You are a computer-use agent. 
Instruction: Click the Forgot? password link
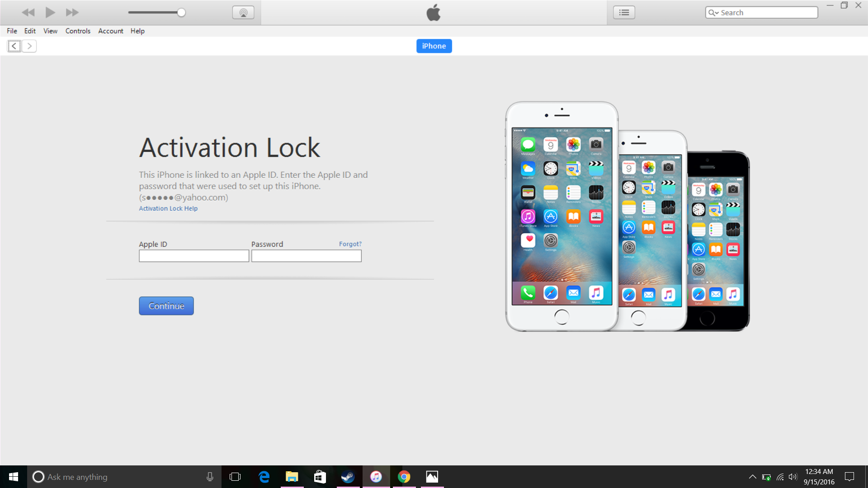tap(350, 244)
